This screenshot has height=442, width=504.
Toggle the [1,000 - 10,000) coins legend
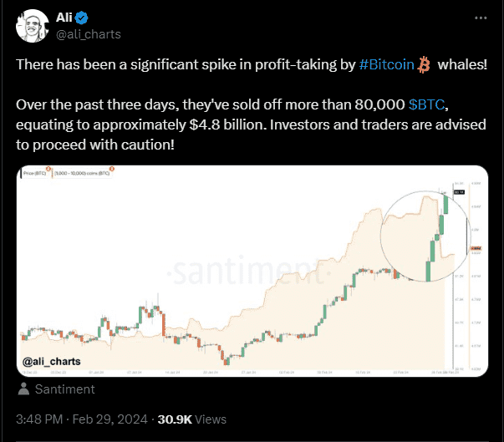[84, 174]
